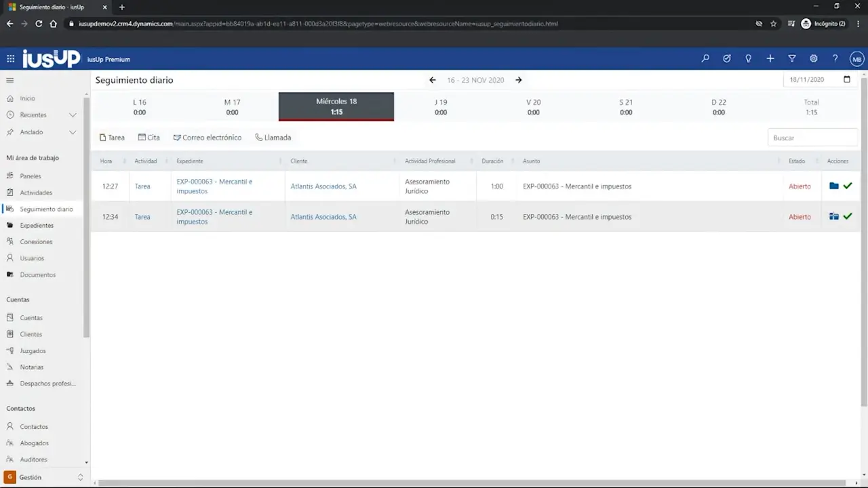Viewport: 868px width, 488px height.
Task: Open the advanced filter funnel icon
Action: (792, 59)
